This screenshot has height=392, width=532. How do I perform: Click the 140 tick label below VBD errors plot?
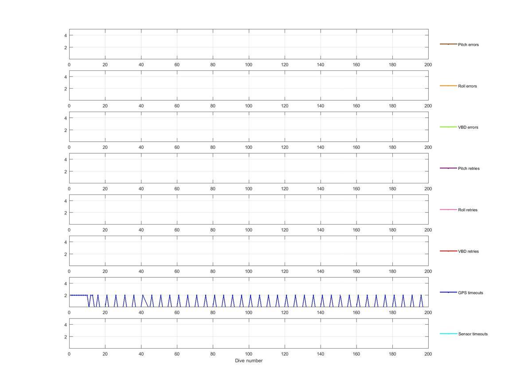321,147
